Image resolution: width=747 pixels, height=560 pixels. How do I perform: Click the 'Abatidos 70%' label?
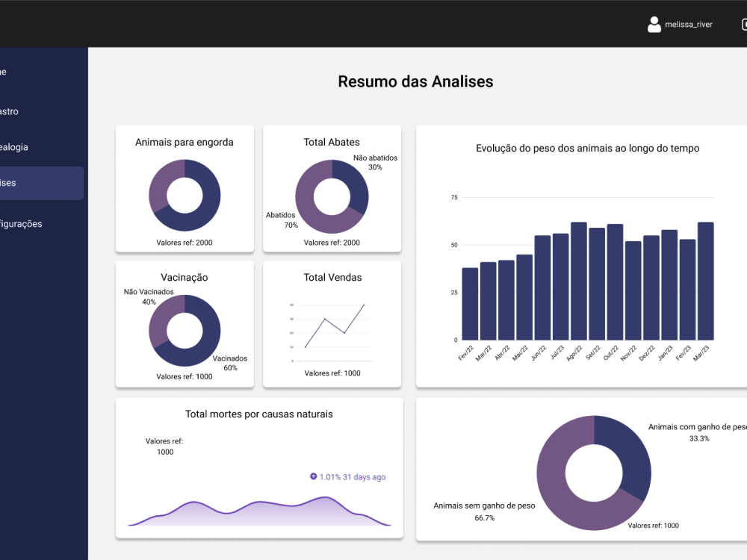pyautogui.click(x=281, y=220)
